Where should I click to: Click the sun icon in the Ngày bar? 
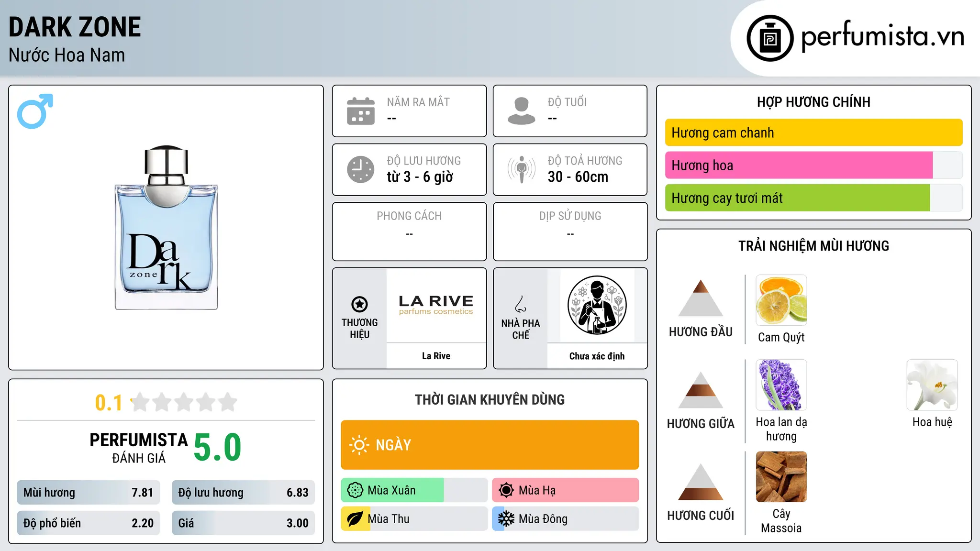point(359,445)
